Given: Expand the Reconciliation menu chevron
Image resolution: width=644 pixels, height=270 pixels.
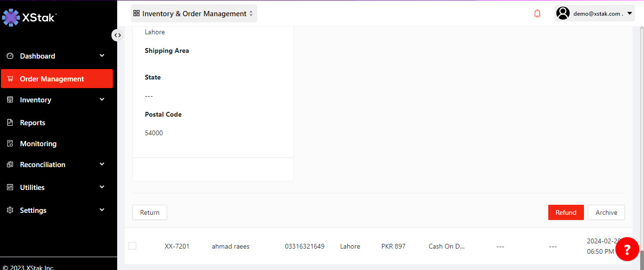Looking at the screenshot, I should click(x=102, y=164).
